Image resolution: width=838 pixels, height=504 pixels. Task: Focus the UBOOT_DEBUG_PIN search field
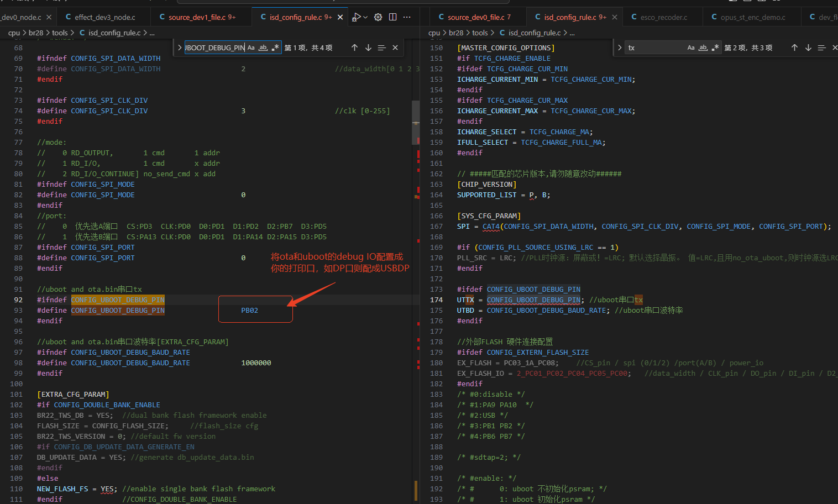click(214, 48)
